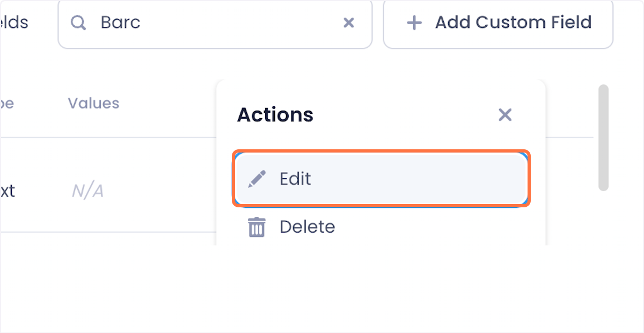Click the cut-off Type column header

6,103
